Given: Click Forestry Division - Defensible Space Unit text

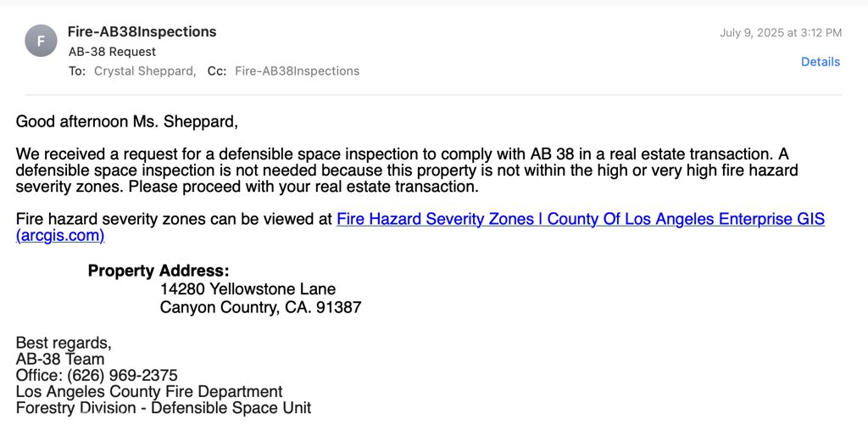Looking at the screenshot, I should 164,408.
